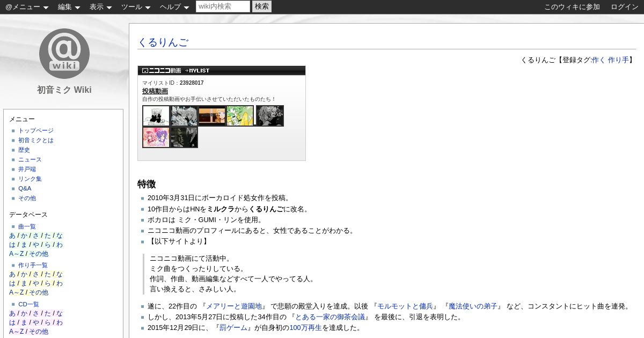644x338 pixels.
Task: Click the ログイン link
Action: point(625,7)
